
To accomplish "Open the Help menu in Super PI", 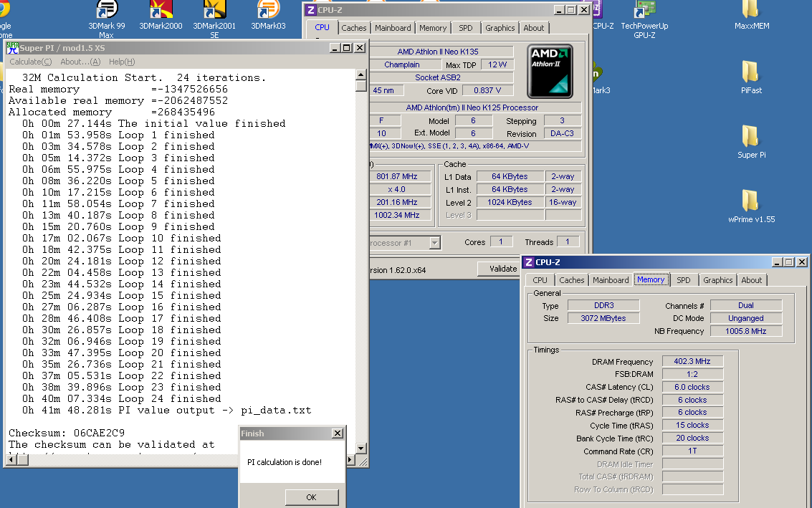I will [x=122, y=62].
